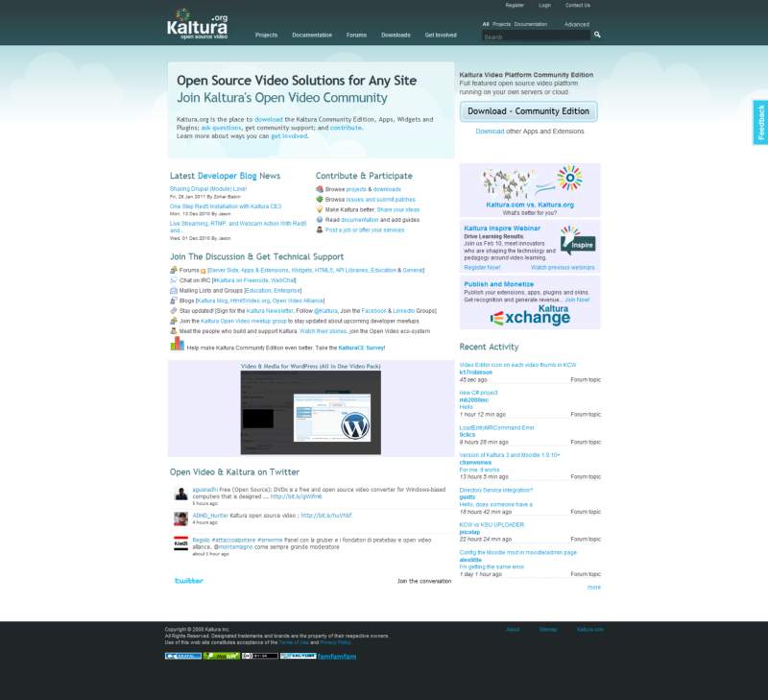Click the person icon beside Post a job

[320, 229]
